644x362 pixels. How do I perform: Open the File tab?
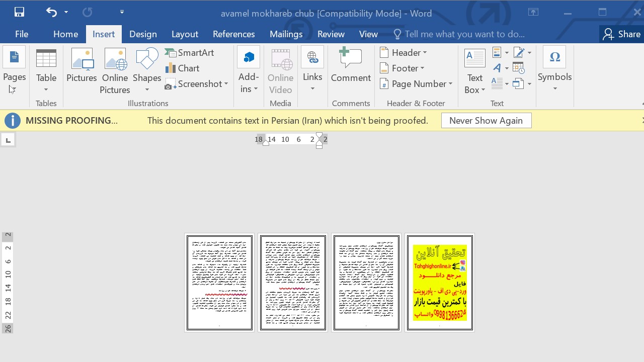click(x=22, y=34)
